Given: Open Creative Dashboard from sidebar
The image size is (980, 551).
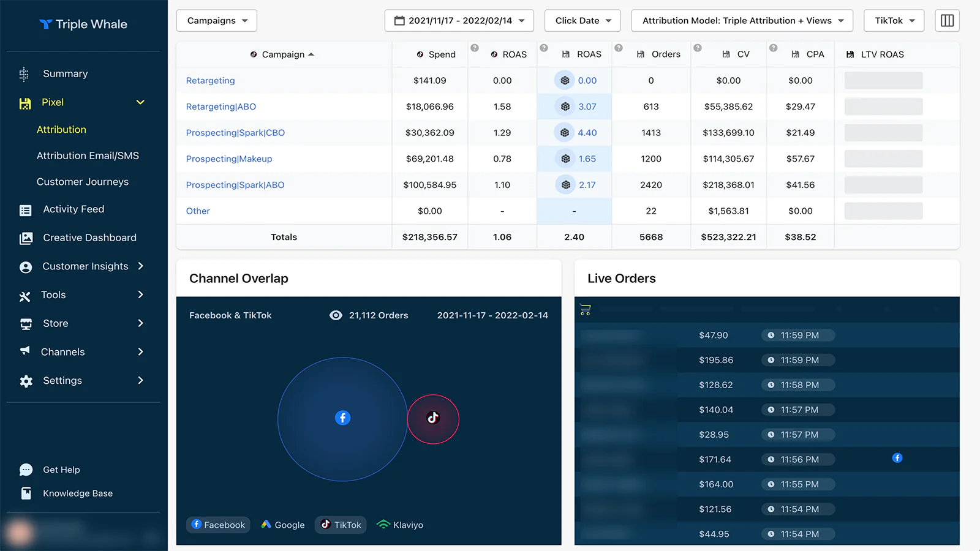Looking at the screenshot, I should pos(89,238).
